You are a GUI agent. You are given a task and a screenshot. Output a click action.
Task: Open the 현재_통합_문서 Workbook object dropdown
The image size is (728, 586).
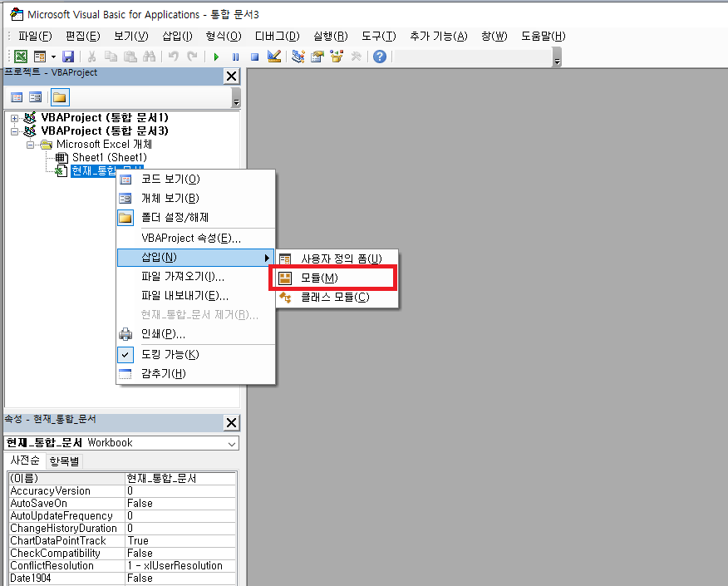tap(232, 443)
